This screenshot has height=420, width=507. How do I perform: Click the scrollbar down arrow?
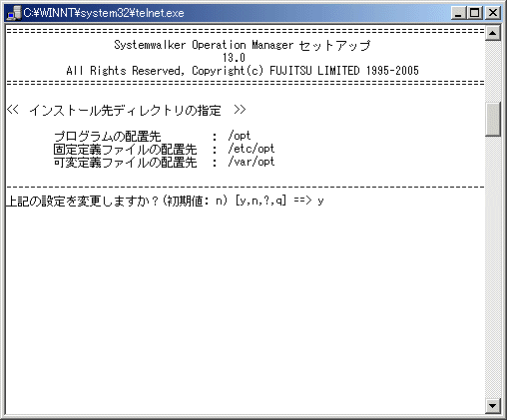pyautogui.click(x=493, y=406)
